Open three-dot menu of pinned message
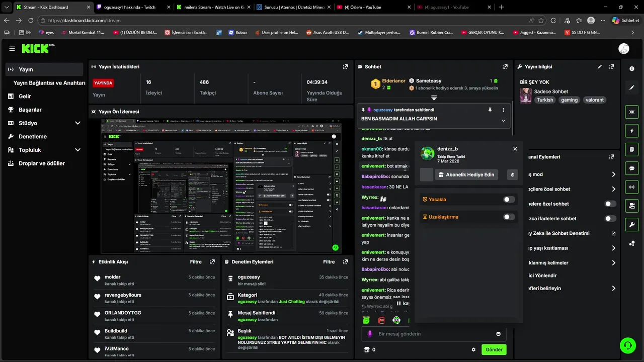The image size is (644, 362). [x=503, y=110]
